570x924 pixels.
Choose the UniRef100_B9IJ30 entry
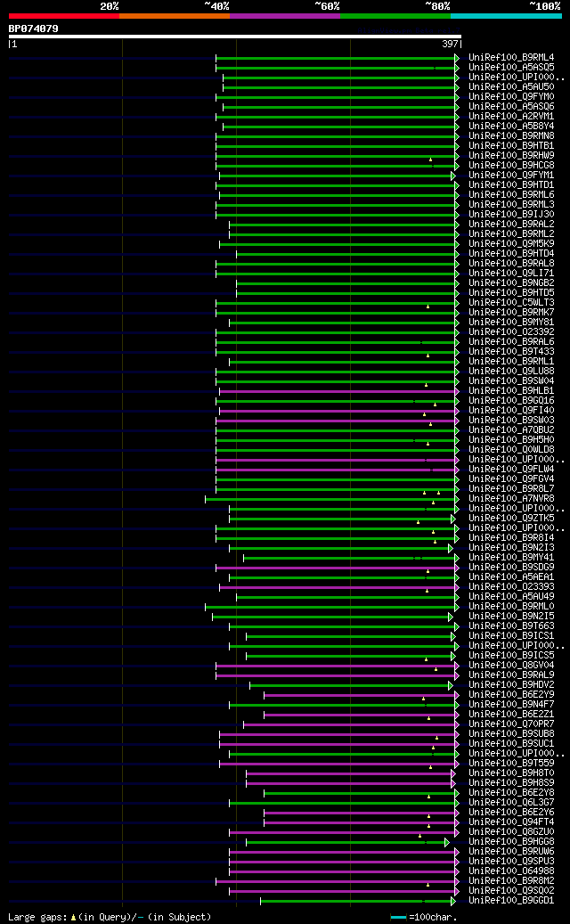pyautogui.click(x=512, y=214)
